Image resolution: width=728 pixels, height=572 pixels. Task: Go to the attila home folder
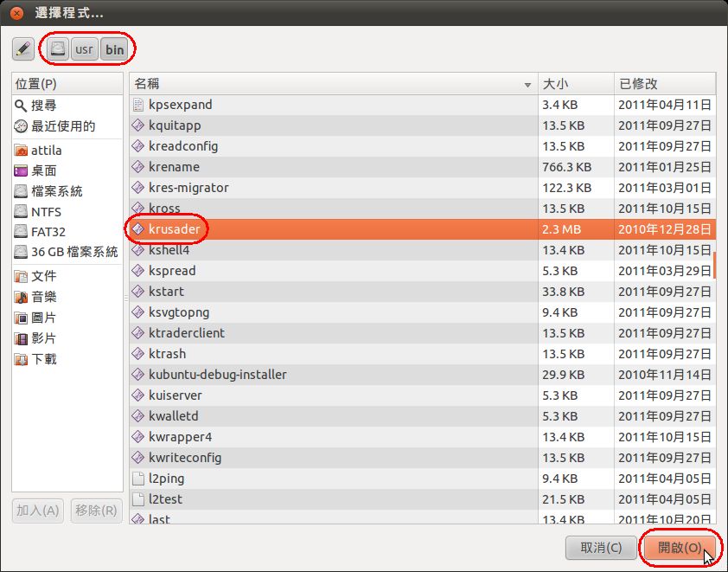[67, 151]
